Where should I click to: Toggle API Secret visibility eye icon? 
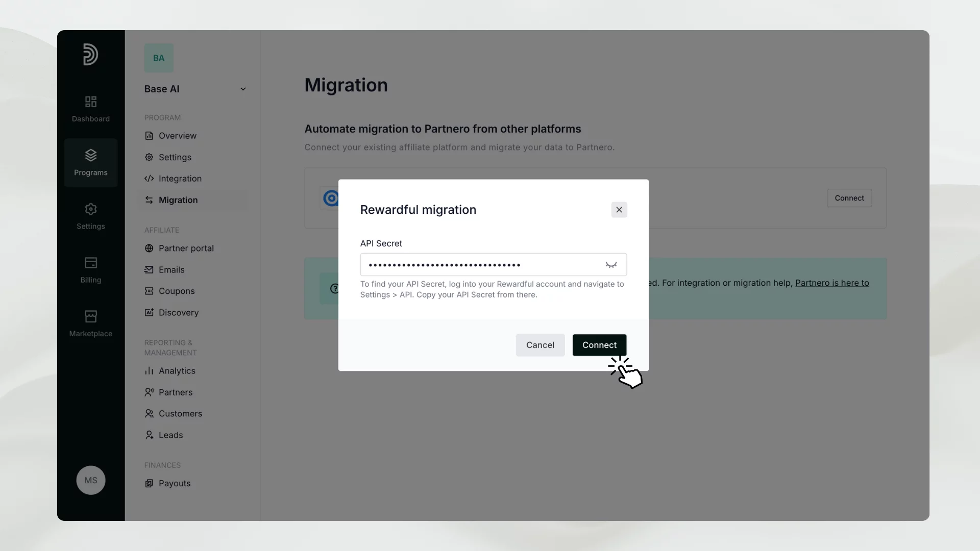pyautogui.click(x=611, y=265)
